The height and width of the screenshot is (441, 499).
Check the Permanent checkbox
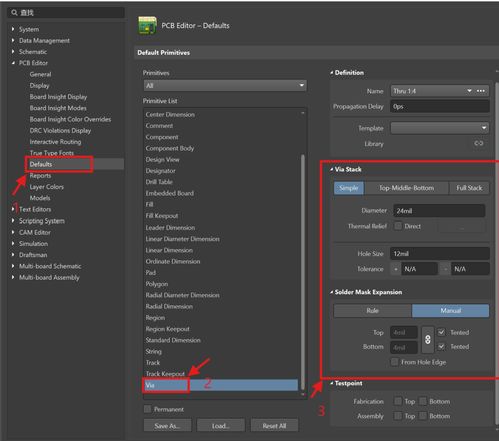[147, 409]
